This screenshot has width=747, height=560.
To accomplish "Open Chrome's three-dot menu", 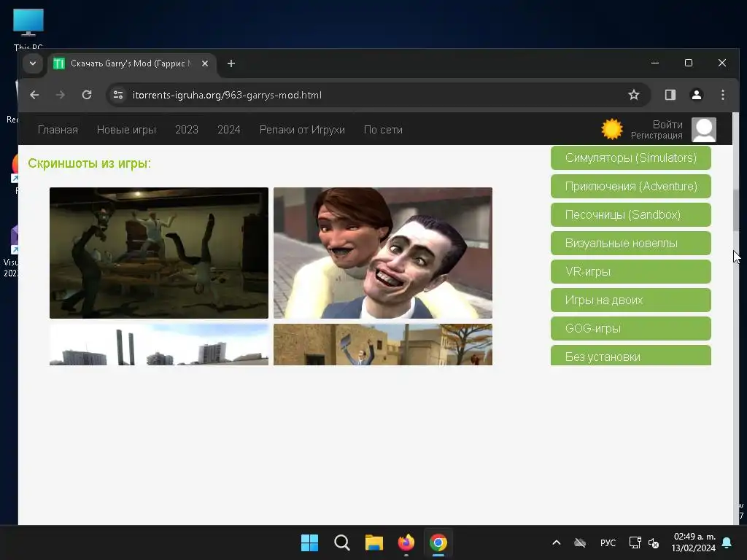I will (723, 95).
